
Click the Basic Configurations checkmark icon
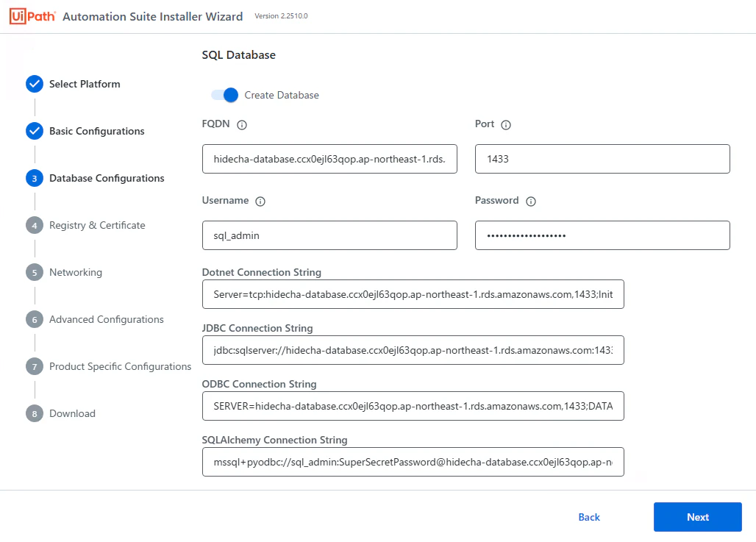tap(35, 131)
